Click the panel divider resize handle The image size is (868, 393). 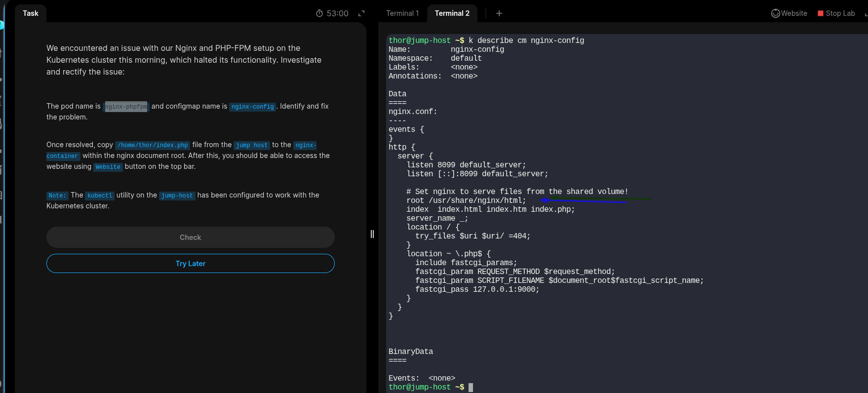[x=372, y=234]
